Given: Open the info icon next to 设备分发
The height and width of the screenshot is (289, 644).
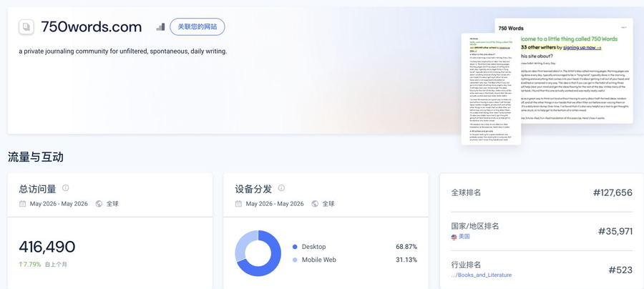Looking at the screenshot, I should (x=281, y=188).
